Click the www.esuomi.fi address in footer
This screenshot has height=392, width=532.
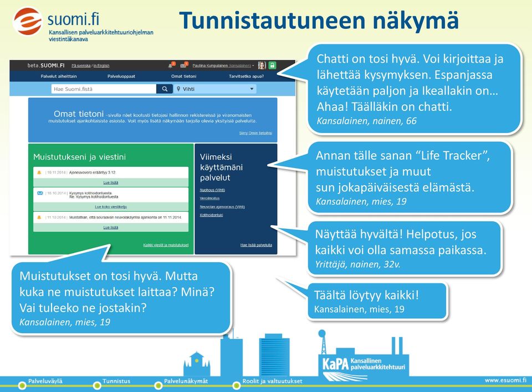(505, 380)
